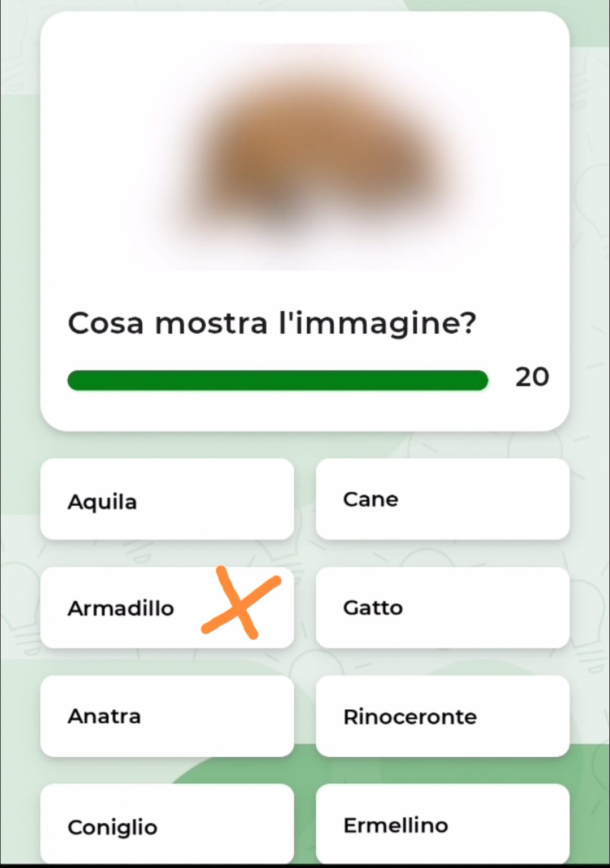Viewport: 610px width, 868px height.
Task: Click the word Coniglio on its button
Action: (112, 828)
